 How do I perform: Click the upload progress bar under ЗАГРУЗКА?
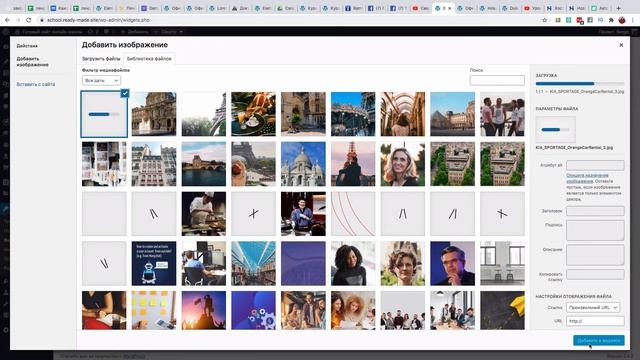click(x=580, y=84)
